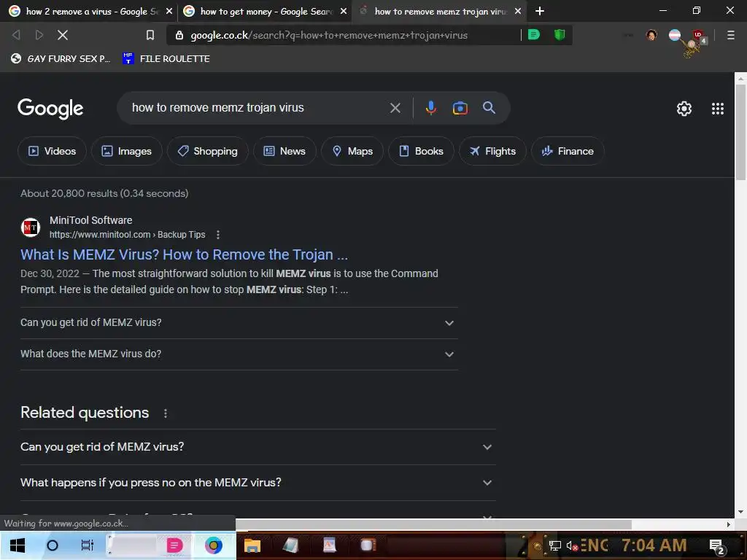This screenshot has height=560, width=747.
Task: Click the magnifier search button
Action: click(489, 108)
